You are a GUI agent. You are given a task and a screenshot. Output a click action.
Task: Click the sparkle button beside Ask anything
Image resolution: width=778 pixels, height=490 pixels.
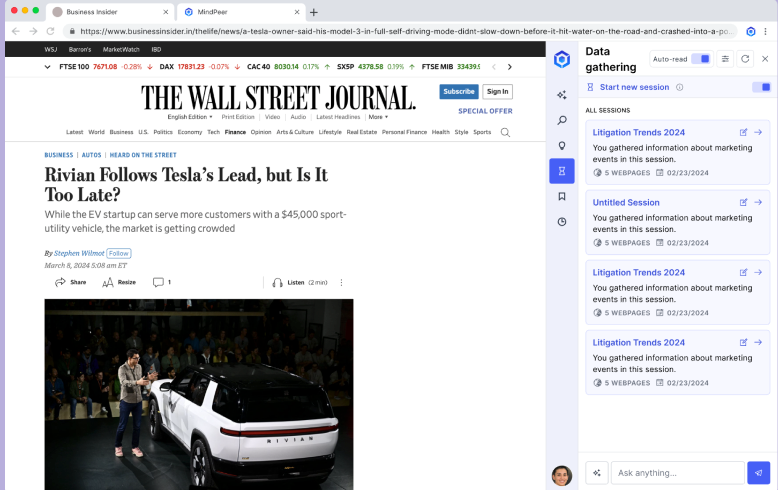(x=597, y=473)
